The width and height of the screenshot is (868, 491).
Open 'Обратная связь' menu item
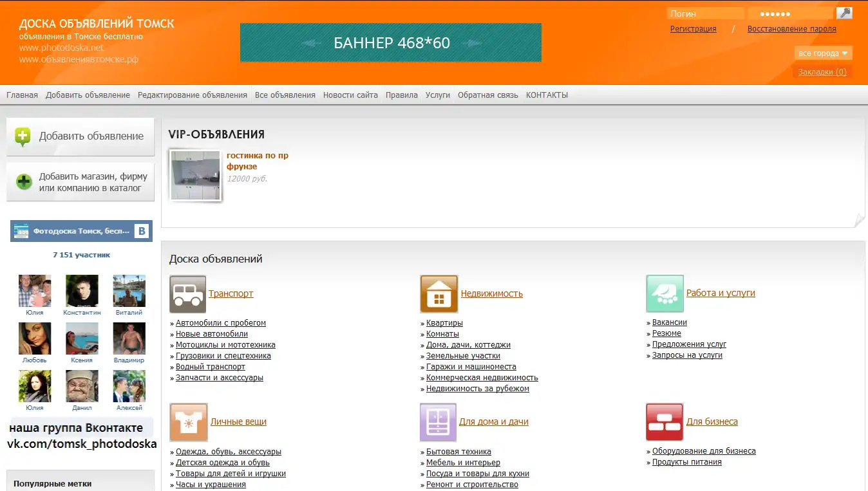[x=487, y=95]
